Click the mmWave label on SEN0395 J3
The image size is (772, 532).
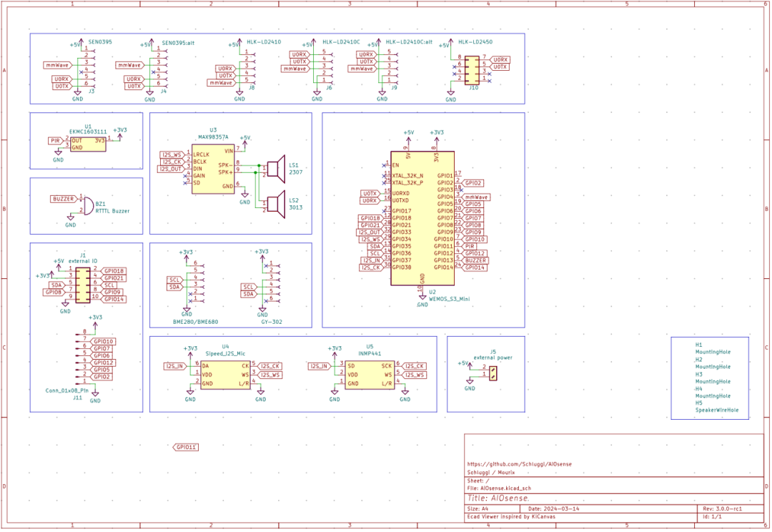(58, 65)
